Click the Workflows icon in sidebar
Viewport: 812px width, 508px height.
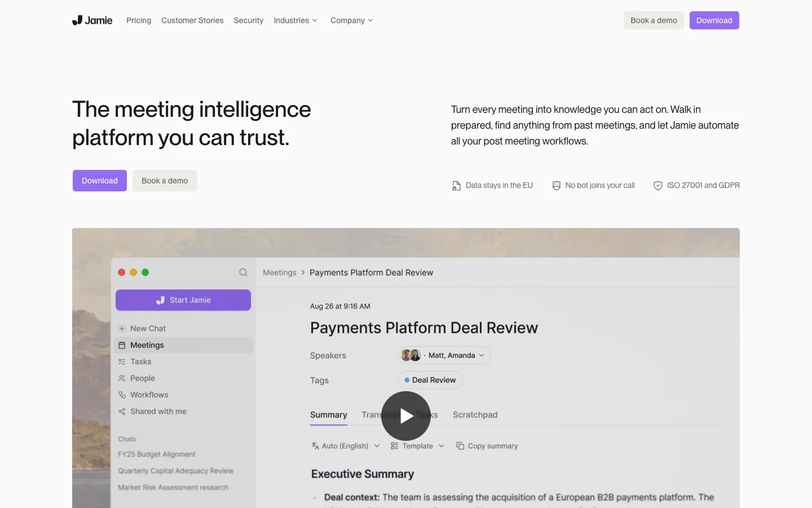[122, 395]
